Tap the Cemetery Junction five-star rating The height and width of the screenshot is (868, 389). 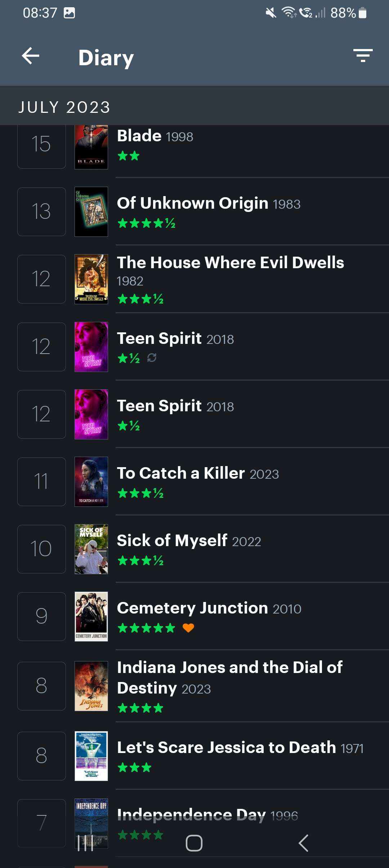click(146, 628)
